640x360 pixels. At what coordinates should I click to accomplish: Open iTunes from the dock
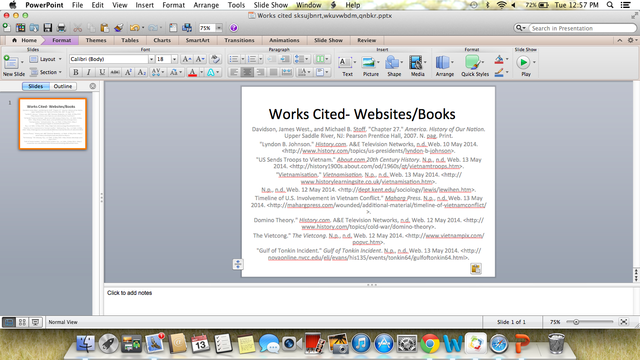pos(360,343)
